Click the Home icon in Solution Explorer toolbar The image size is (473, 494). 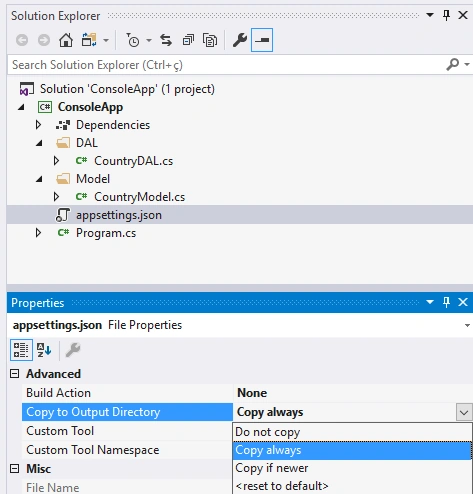(x=66, y=40)
